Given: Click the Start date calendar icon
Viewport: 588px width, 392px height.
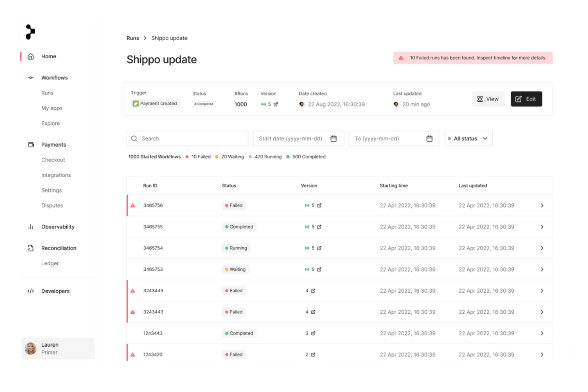Looking at the screenshot, I should [x=334, y=139].
